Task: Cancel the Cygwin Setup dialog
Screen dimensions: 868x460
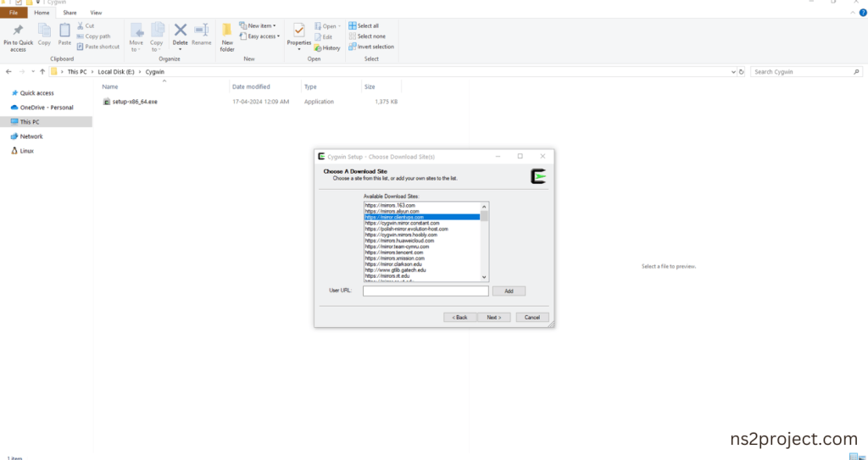Action: (532, 317)
